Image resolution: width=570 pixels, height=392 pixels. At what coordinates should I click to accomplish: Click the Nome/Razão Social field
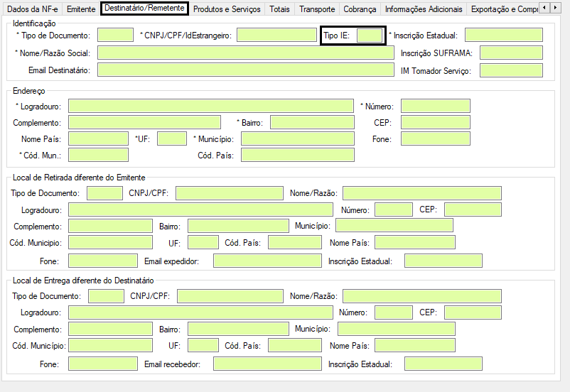(x=246, y=53)
